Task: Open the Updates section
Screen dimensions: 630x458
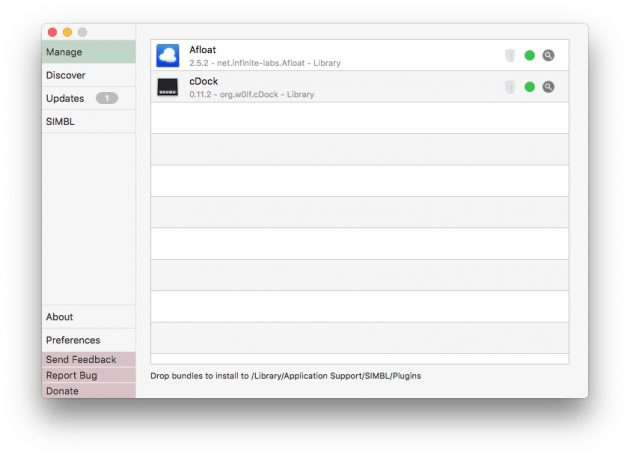Action: click(88, 98)
